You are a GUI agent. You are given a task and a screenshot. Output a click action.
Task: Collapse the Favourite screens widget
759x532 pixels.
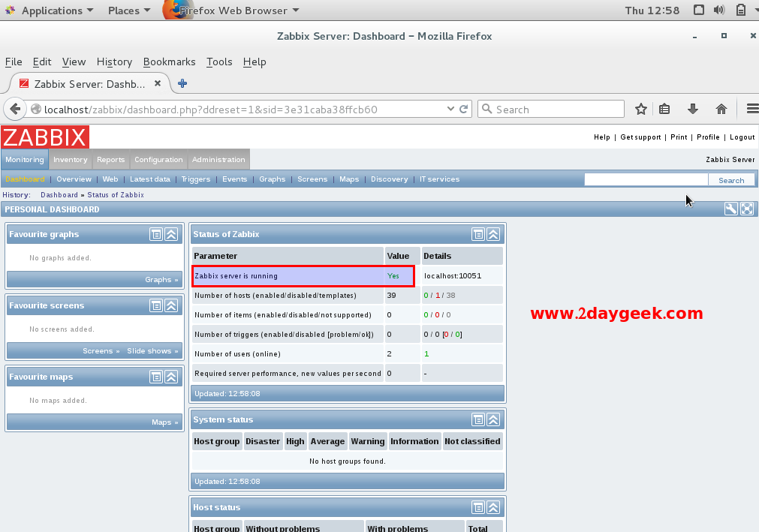point(171,305)
